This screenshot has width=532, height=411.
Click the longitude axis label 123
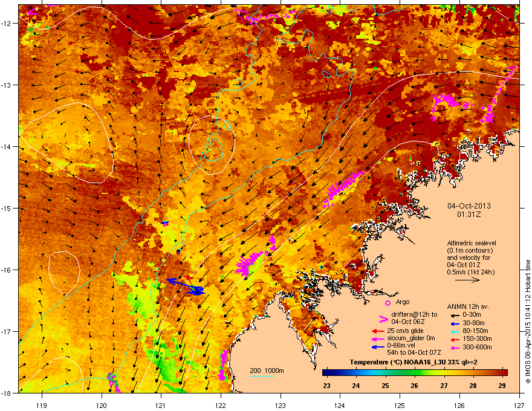tap(281, 405)
